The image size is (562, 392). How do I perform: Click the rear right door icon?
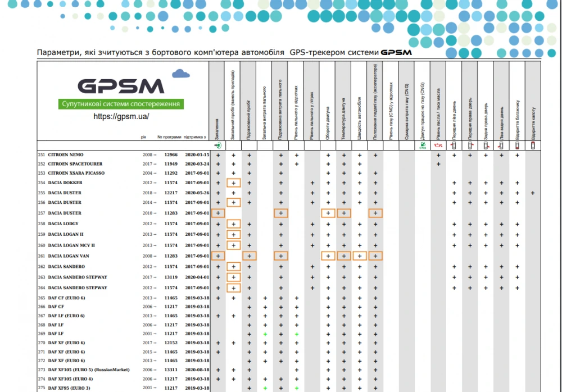485,145
